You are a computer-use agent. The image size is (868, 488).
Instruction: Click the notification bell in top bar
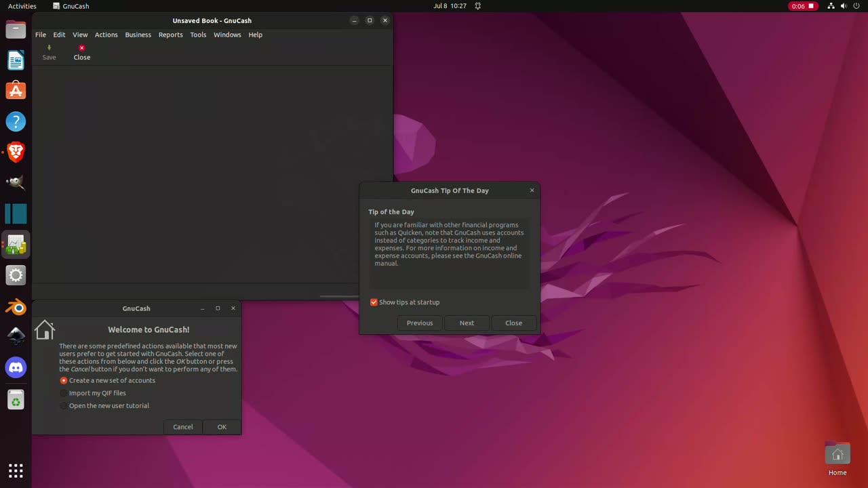tap(477, 6)
